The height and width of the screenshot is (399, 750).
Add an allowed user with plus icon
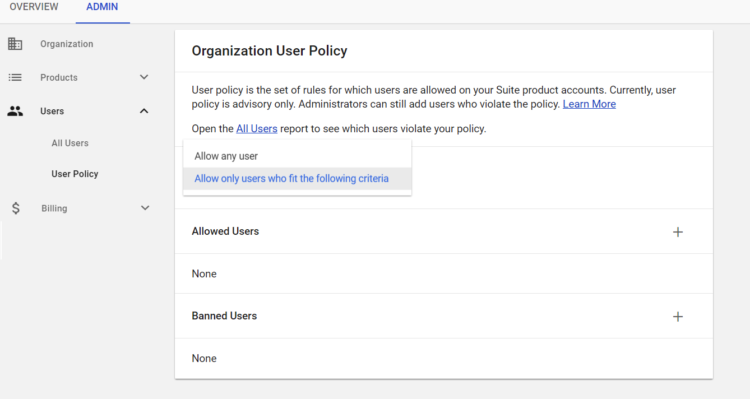coord(678,232)
